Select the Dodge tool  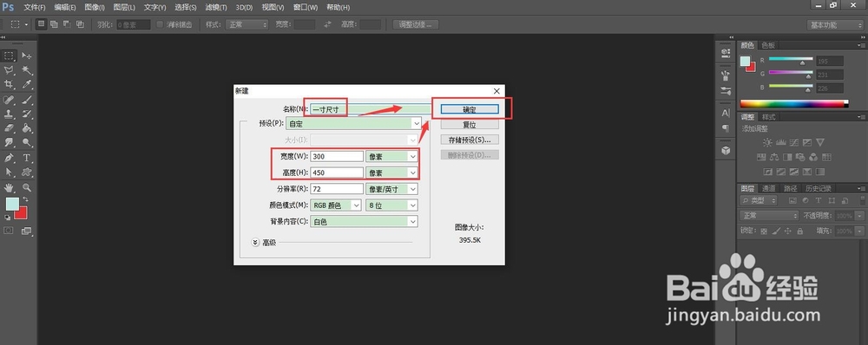coord(27,143)
